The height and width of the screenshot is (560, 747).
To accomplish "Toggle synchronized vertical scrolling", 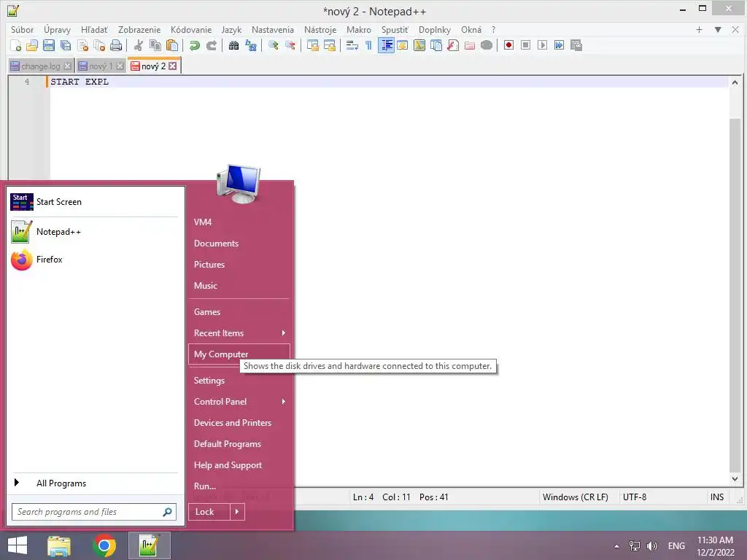I will 312,45.
